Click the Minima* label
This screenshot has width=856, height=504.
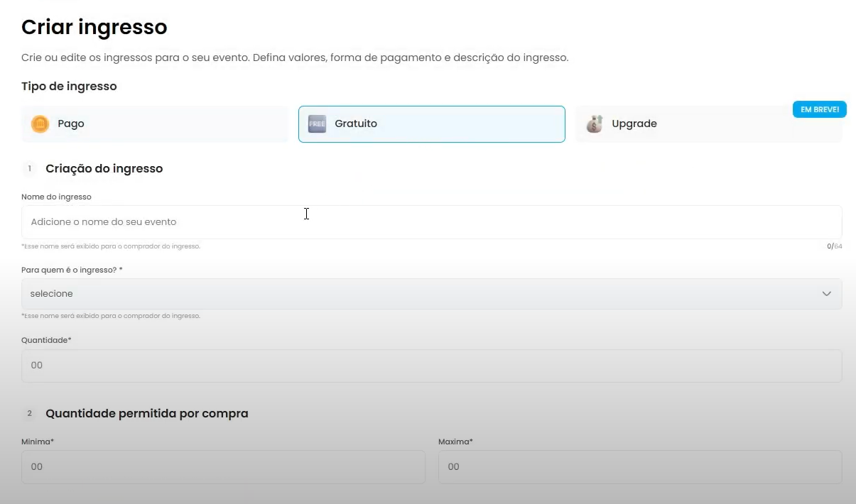coord(38,442)
